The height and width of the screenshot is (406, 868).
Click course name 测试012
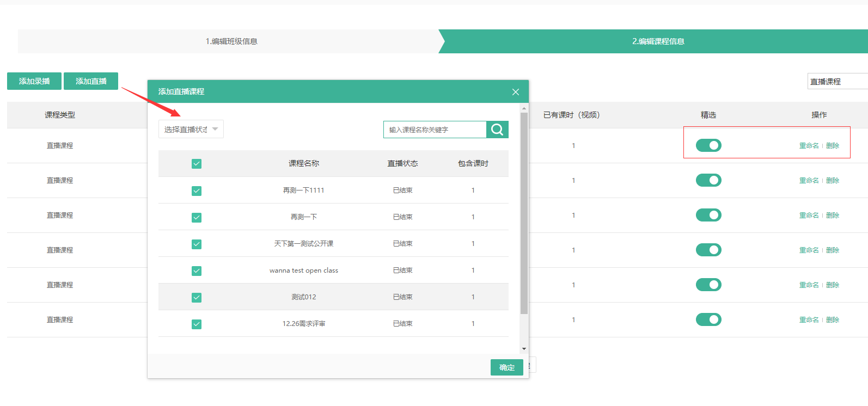pos(304,297)
